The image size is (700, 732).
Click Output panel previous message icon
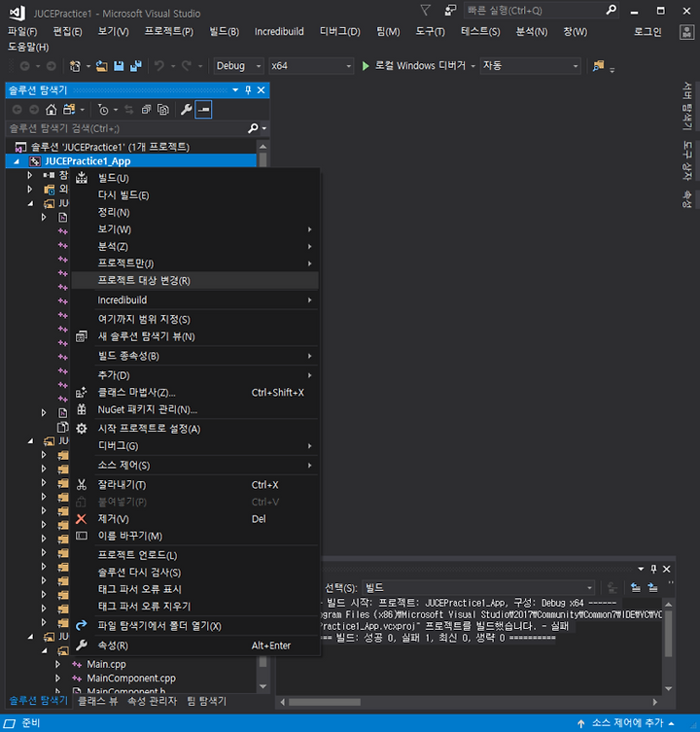(636, 587)
